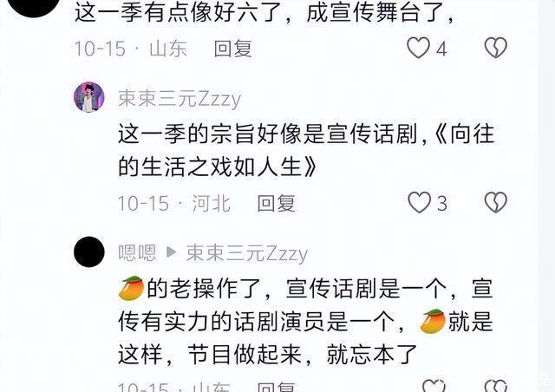Open 束束三元Zzzy's profile avatar
The height and width of the screenshot is (392, 555).
88,97
